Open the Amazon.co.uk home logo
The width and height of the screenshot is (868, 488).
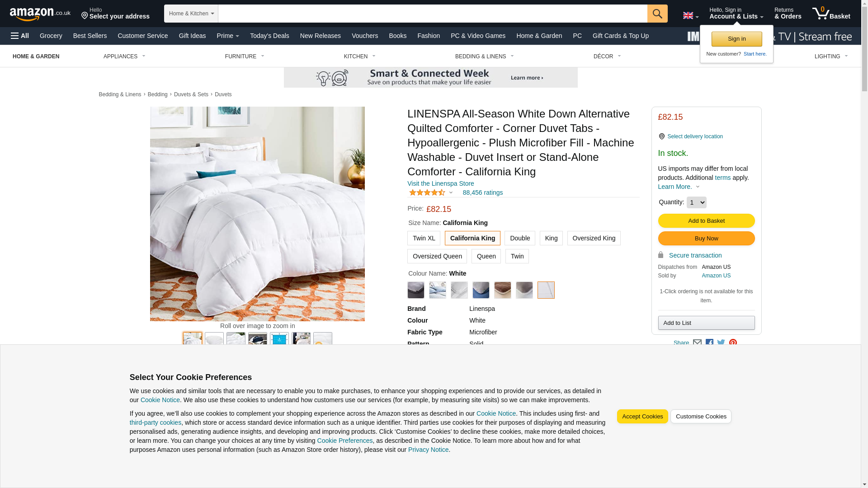pos(40,14)
